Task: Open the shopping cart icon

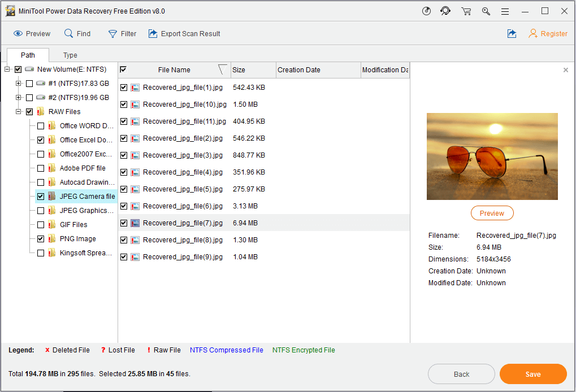Action: coord(466,11)
